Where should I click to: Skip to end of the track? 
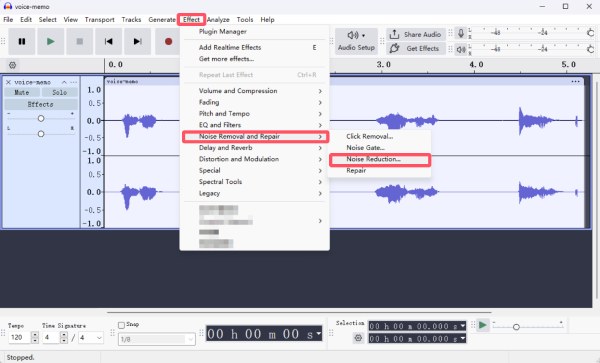coord(138,41)
